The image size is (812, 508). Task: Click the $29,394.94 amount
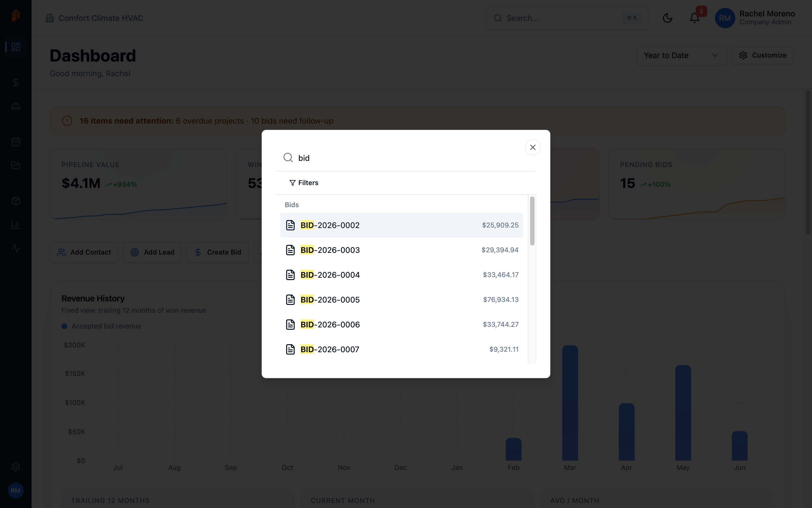coord(500,250)
